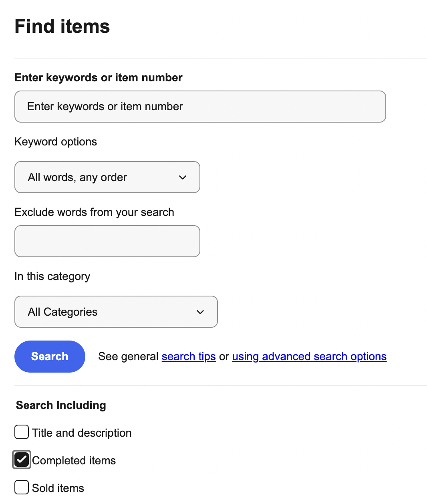Click the chevron arrow beside All Categories
Image resolution: width=427 pixels, height=504 pixels.
200,312
